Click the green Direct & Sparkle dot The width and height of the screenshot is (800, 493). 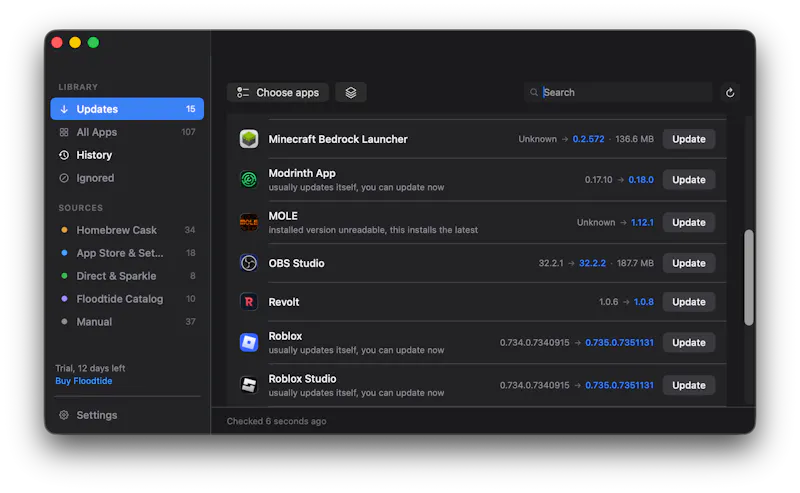(64, 276)
